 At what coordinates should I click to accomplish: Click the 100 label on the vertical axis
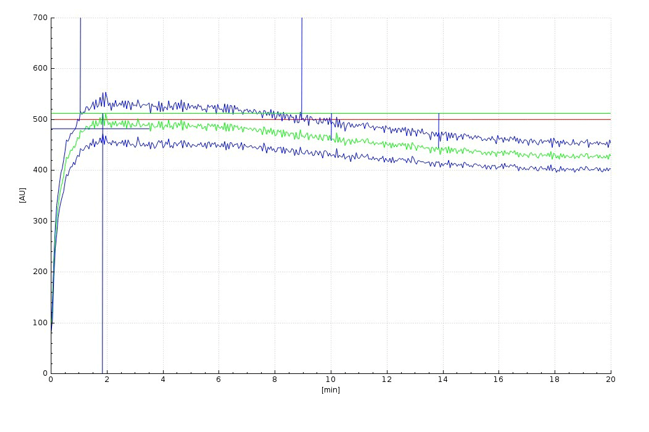tap(40, 322)
